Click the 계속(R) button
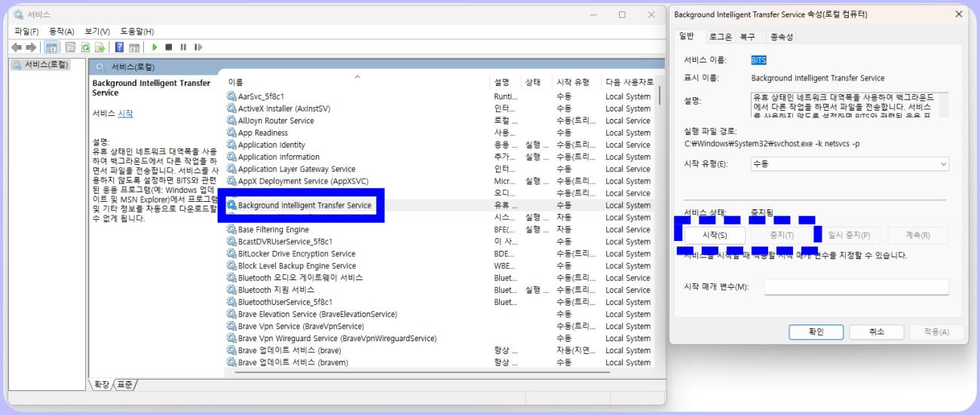The height and width of the screenshot is (415, 980). pos(917,235)
